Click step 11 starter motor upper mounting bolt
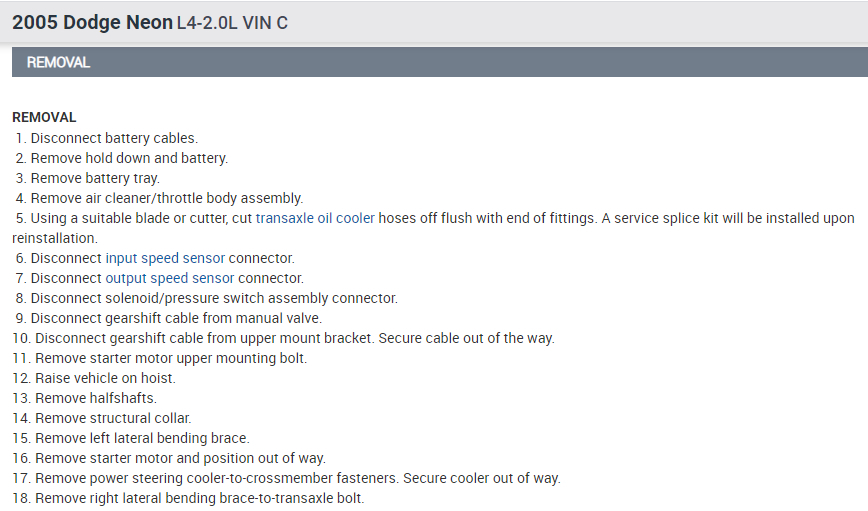 click(x=171, y=358)
